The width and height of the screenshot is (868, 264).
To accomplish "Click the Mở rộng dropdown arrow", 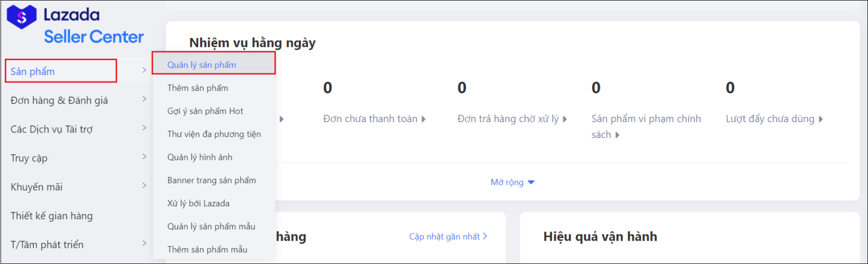I will pyautogui.click(x=531, y=183).
